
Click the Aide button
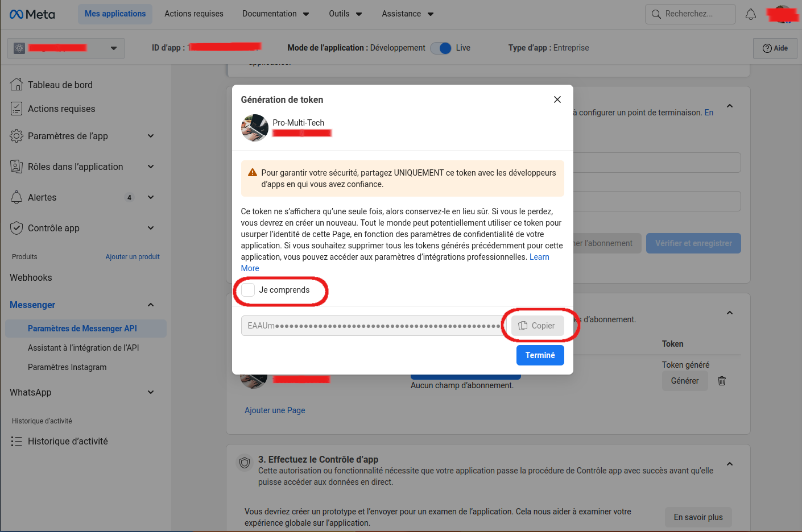[x=775, y=48]
